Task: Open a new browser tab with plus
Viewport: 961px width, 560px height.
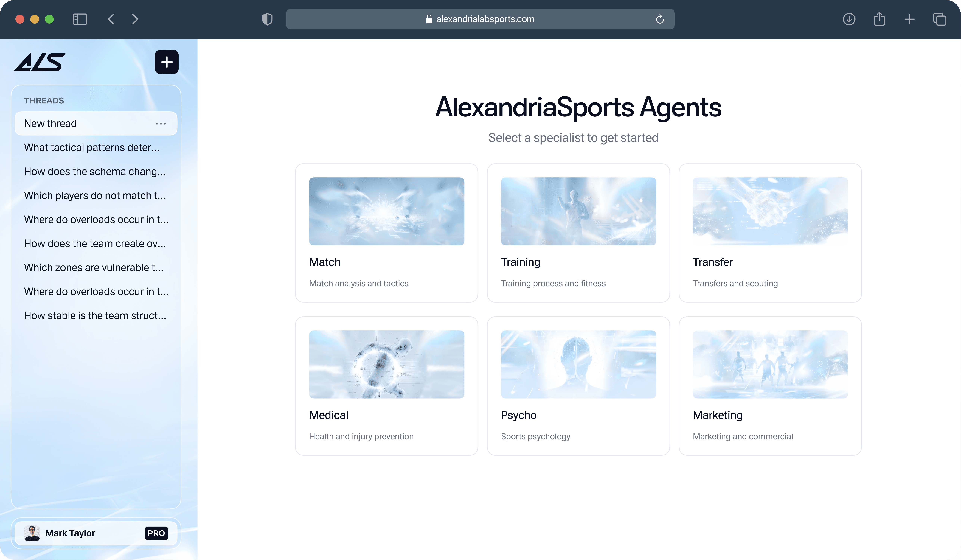Action: point(909,19)
